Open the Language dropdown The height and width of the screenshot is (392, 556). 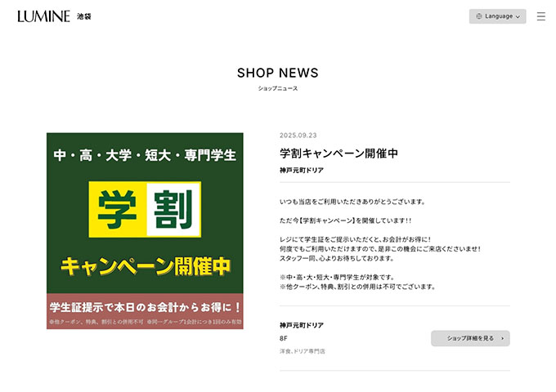pyautogui.click(x=497, y=16)
